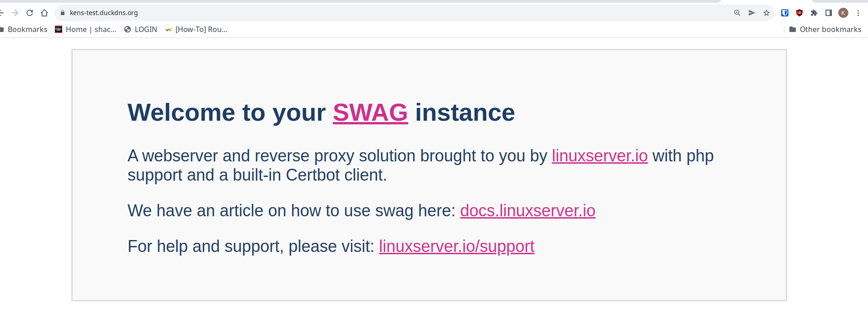This screenshot has width=868, height=326.
Task: Follow the SWAG link in the heading
Action: [x=370, y=112]
